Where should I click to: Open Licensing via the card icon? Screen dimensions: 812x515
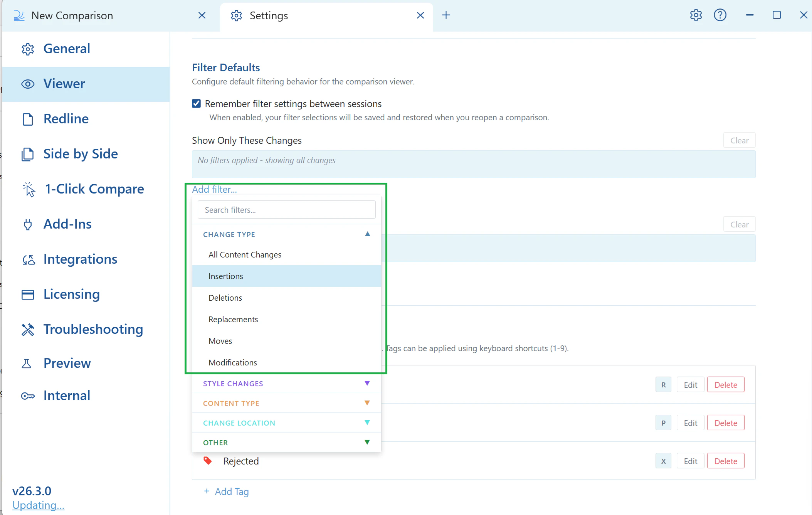click(x=27, y=295)
